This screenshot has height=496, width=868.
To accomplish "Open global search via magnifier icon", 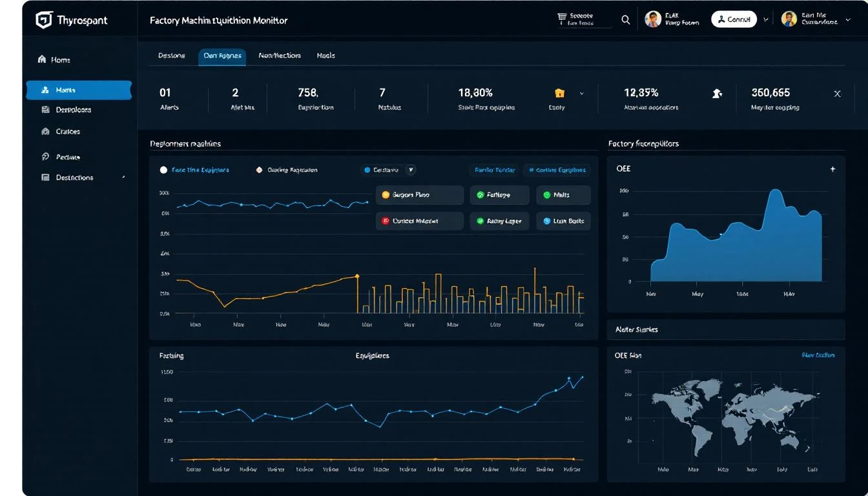I will click(625, 19).
